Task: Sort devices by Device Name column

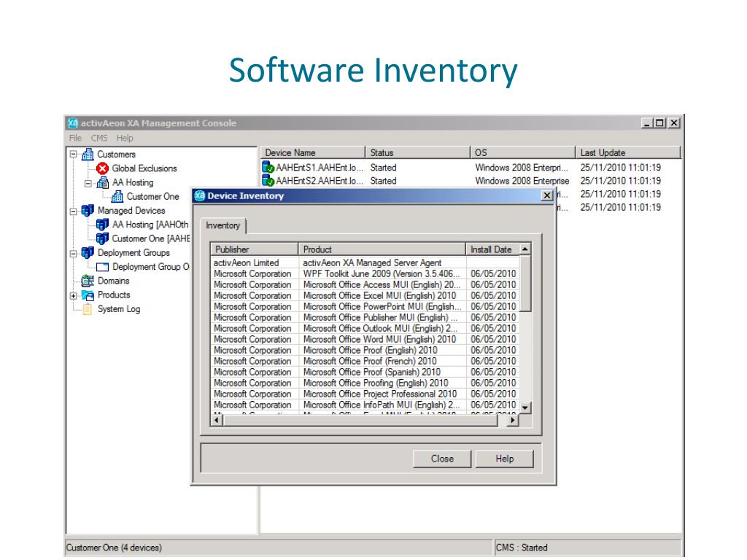Action: tap(312, 152)
